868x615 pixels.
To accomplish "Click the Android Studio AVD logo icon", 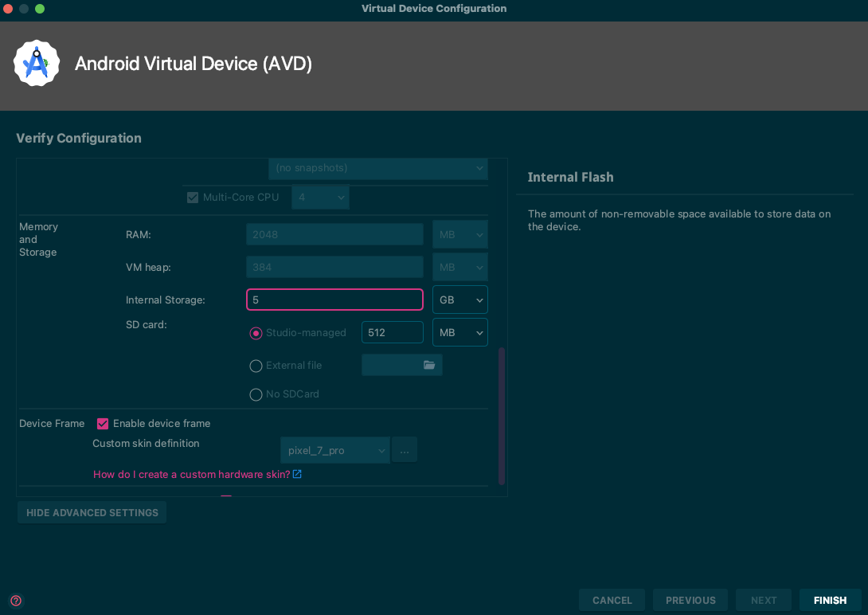I will [x=37, y=63].
